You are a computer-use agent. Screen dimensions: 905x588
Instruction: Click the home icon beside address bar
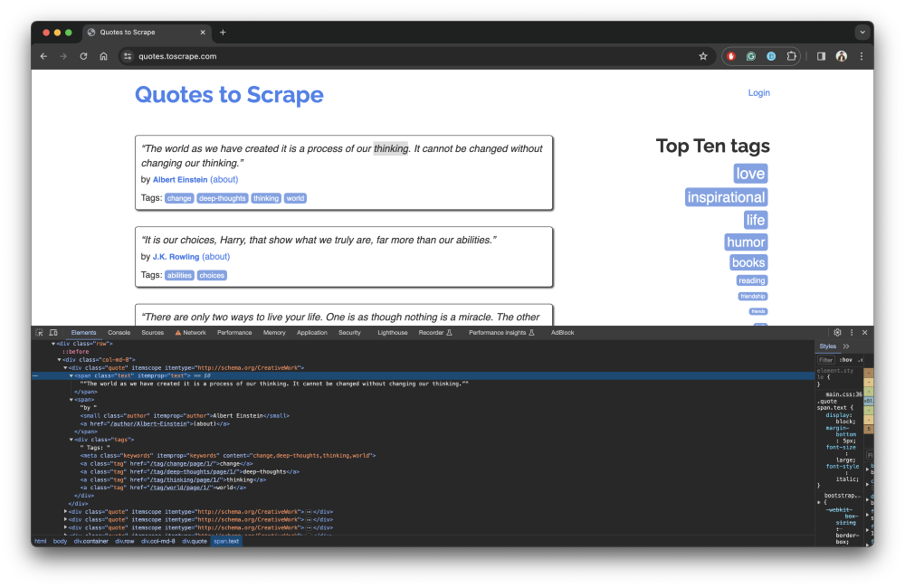click(103, 55)
